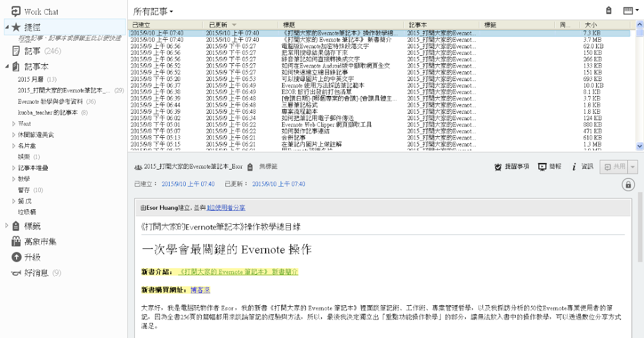Expand the 休閒旅遊美食 stack
The height and width of the screenshot is (338, 644).
pyautogui.click(x=14, y=135)
